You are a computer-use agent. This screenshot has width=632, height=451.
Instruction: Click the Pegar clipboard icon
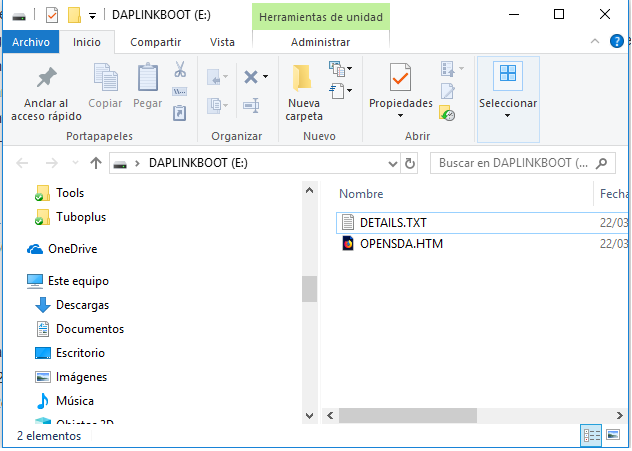148,77
